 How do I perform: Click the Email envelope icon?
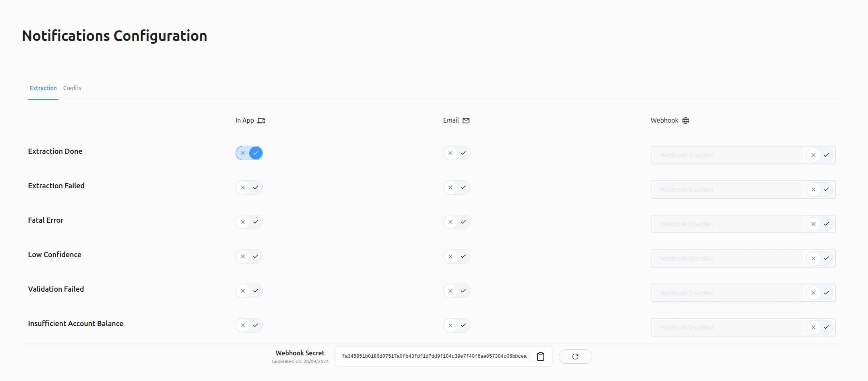click(466, 121)
